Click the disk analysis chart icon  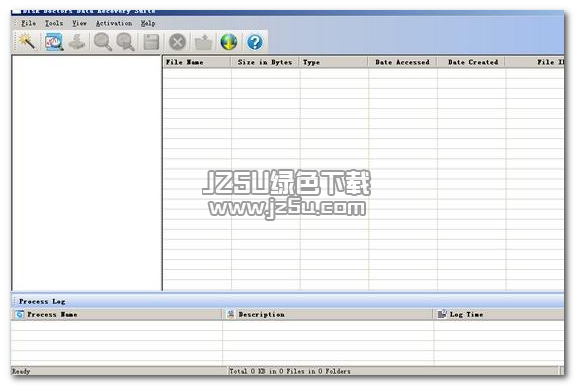pos(54,41)
